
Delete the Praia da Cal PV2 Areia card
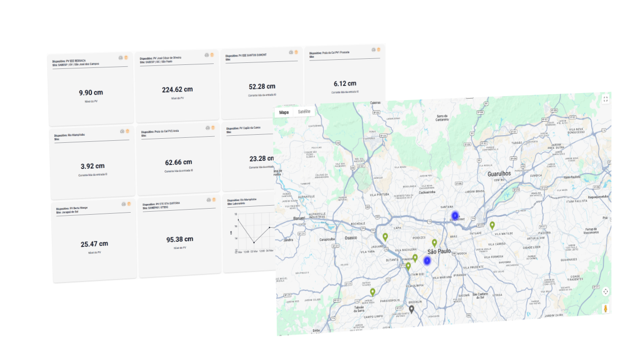click(213, 128)
